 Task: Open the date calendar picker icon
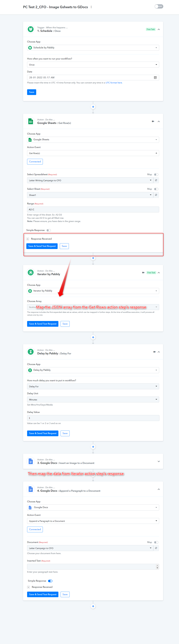(155, 78)
